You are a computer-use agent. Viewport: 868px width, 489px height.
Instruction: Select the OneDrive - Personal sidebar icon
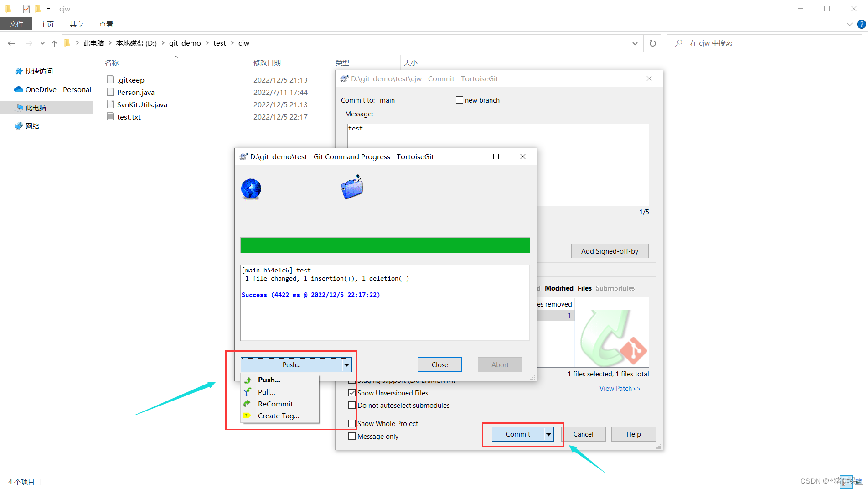(18, 89)
